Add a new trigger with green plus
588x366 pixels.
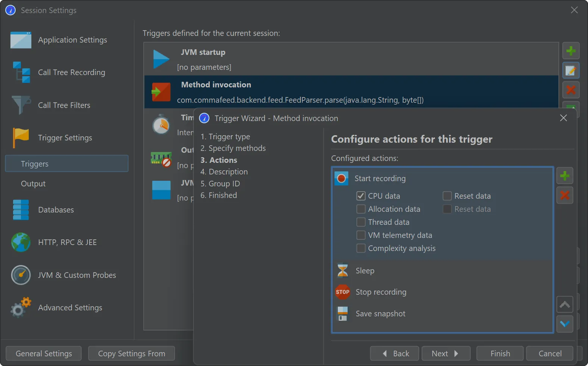pyautogui.click(x=570, y=51)
